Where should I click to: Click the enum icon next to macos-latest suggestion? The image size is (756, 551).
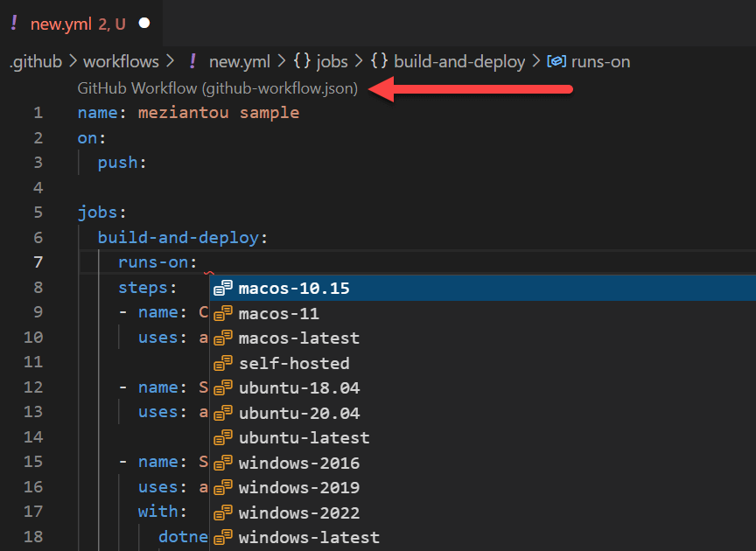point(224,338)
